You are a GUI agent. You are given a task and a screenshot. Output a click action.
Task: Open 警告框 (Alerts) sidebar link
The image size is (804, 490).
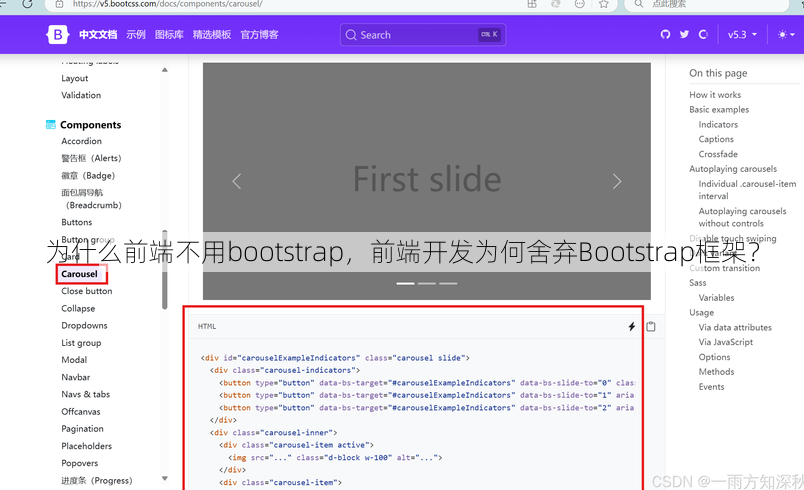[x=91, y=158]
